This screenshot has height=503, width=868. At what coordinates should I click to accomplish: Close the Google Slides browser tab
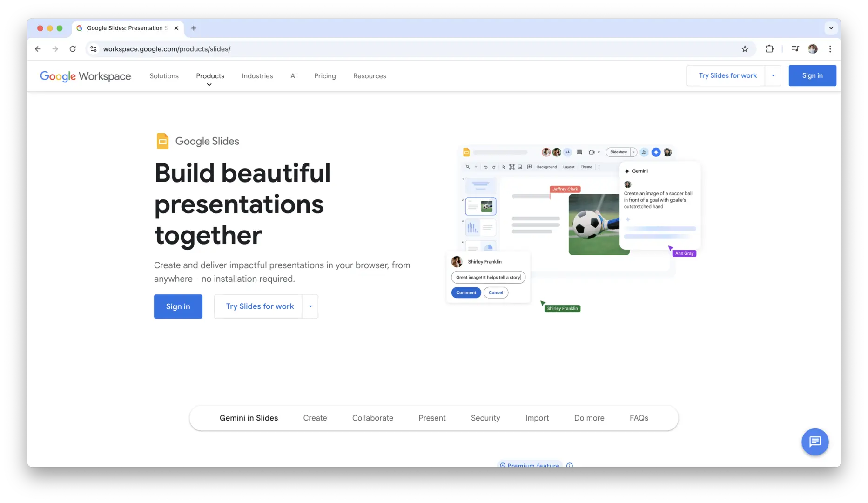pyautogui.click(x=176, y=28)
